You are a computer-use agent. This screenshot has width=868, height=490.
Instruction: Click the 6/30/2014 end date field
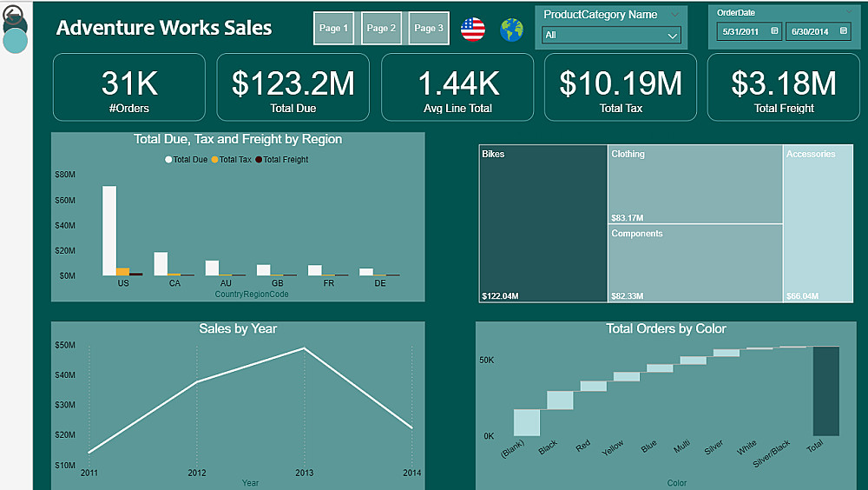pos(812,31)
